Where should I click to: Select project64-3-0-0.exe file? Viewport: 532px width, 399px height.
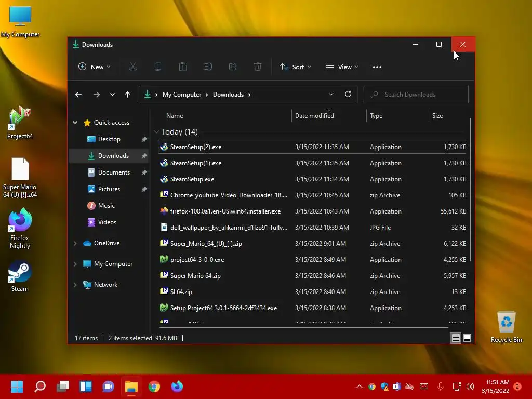point(312,260)
